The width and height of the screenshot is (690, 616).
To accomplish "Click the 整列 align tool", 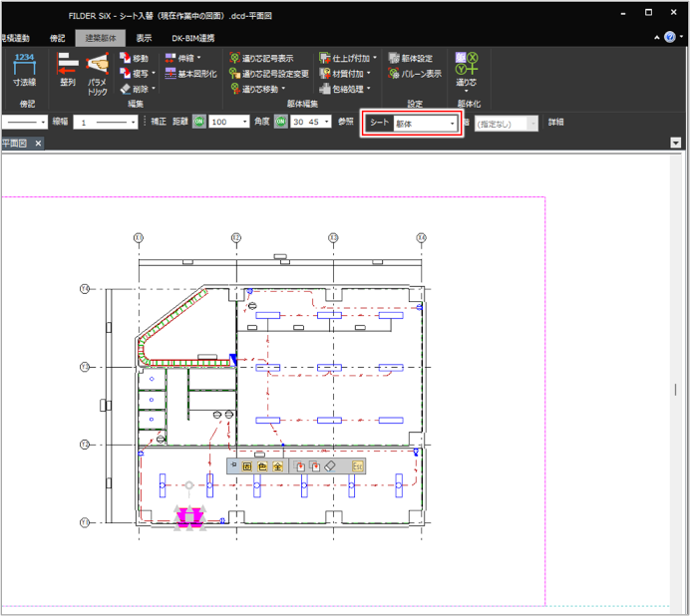I will tap(68, 70).
